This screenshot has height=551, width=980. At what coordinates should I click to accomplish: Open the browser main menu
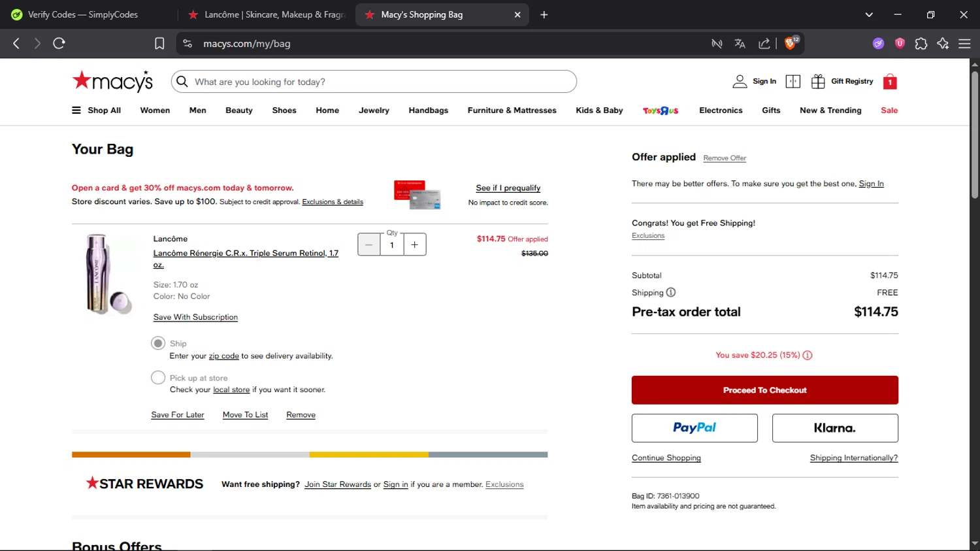pyautogui.click(x=964, y=44)
